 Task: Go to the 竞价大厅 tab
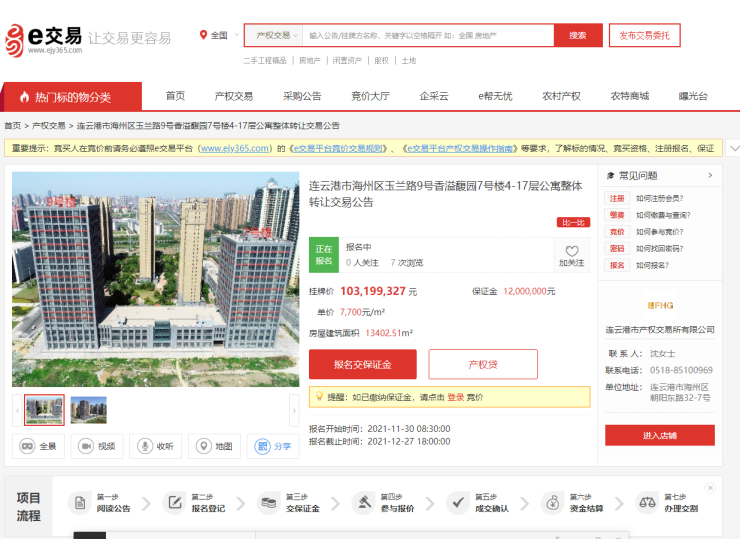(370, 96)
